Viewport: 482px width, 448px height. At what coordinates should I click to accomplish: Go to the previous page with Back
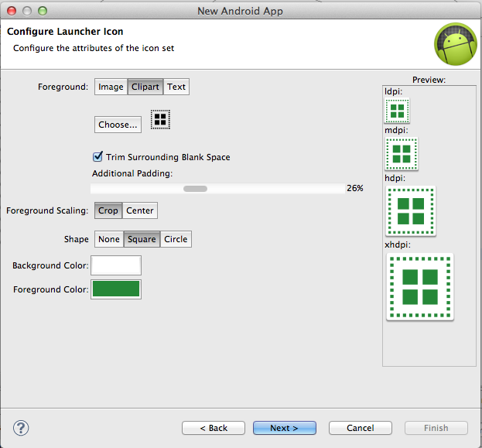(214, 428)
